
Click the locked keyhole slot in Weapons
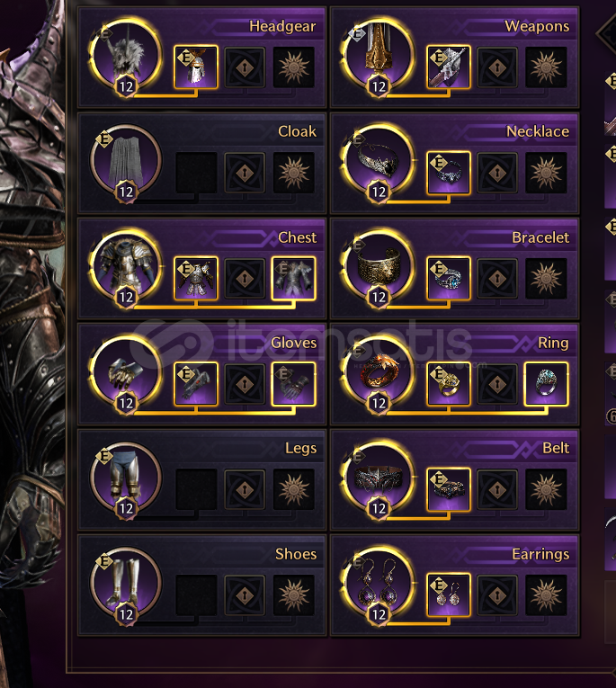pyautogui.click(x=497, y=67)
